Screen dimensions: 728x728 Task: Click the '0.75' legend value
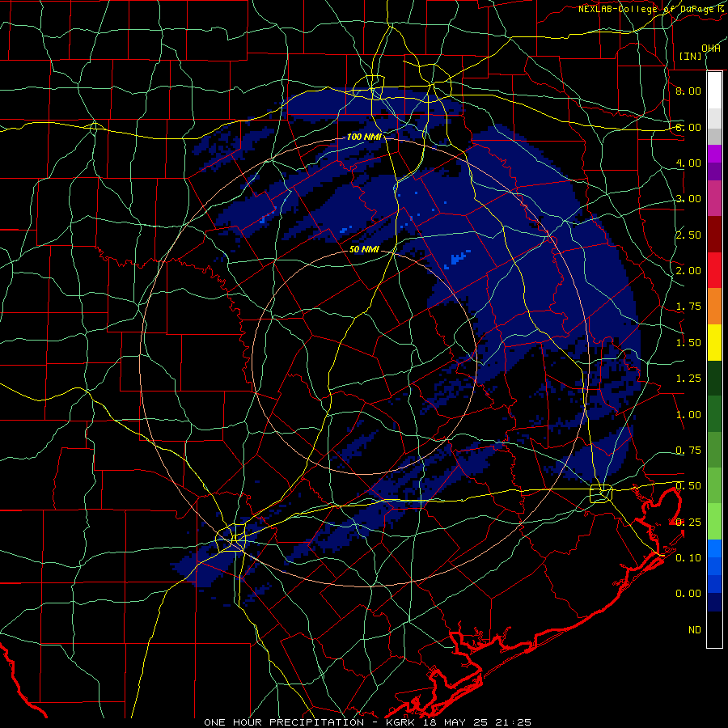coord(688,451)
